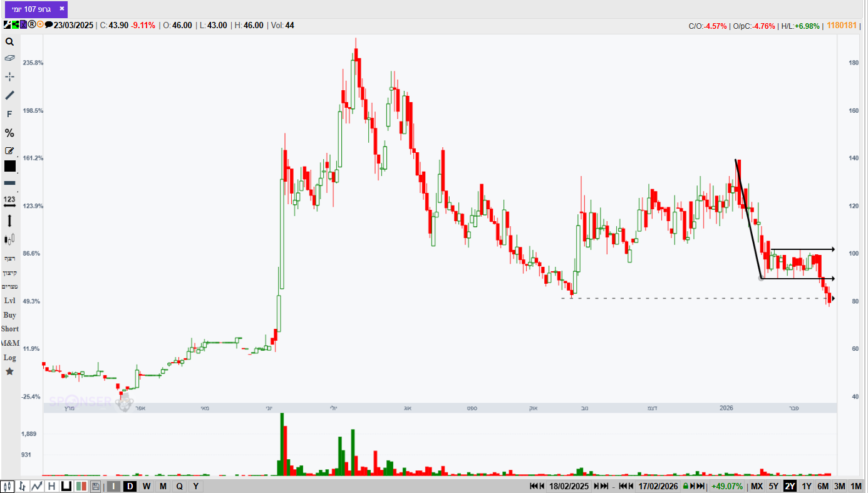Select the H chart style button
The width and height of the screenshot is (868, 493).
click(x=51, y=486)
